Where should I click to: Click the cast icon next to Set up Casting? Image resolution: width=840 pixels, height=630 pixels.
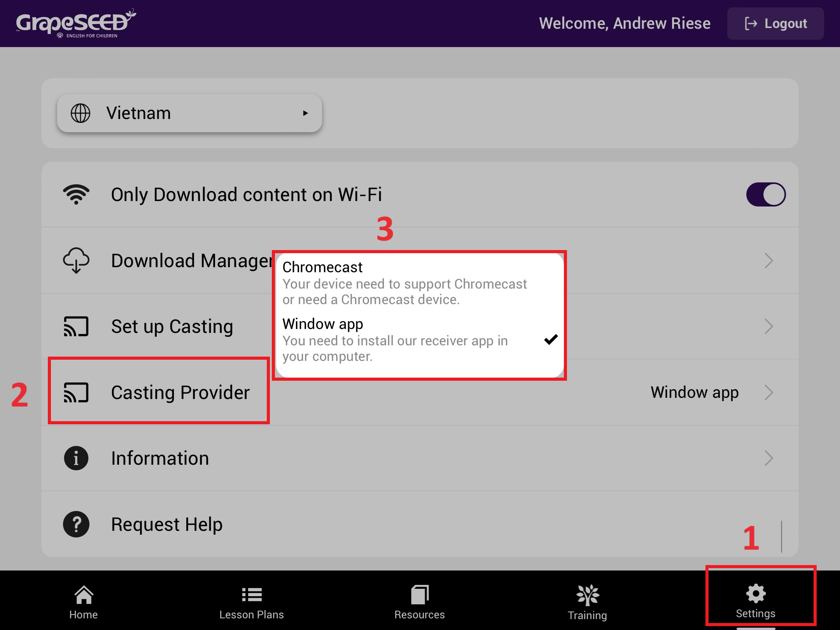click(76, 326)
